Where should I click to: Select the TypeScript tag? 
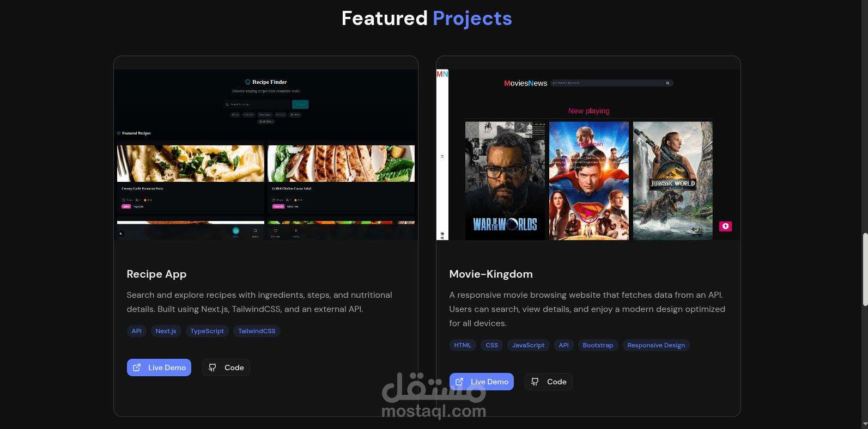[x=207, y=331]
